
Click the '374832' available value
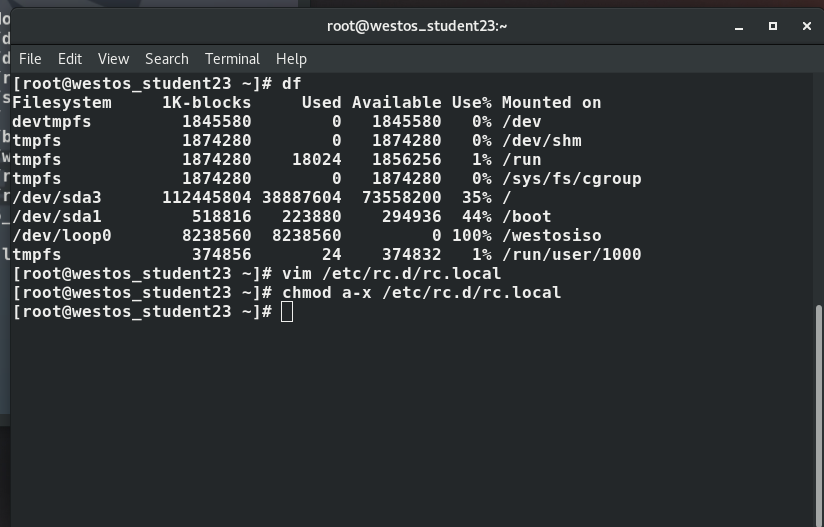point(412,254)
